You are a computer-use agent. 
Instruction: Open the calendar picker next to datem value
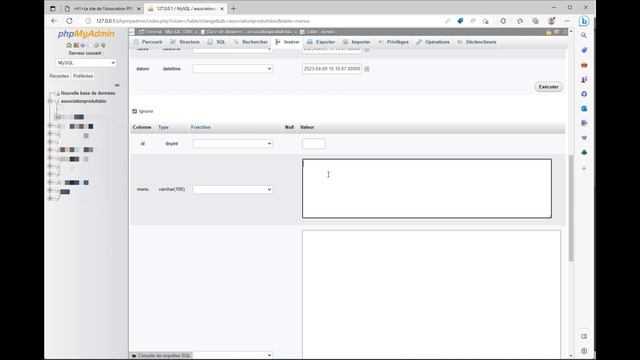point(367,69)
